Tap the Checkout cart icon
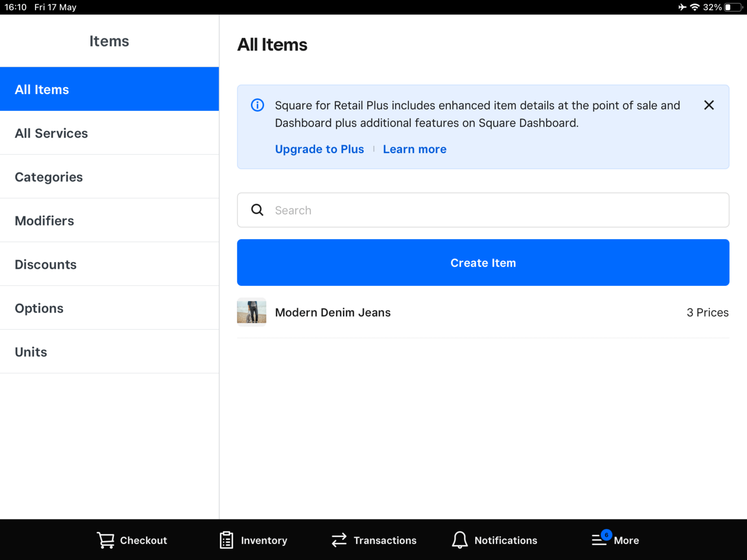Image resolution: width=747 pixels, height=560 pixels. click(106, 540)
